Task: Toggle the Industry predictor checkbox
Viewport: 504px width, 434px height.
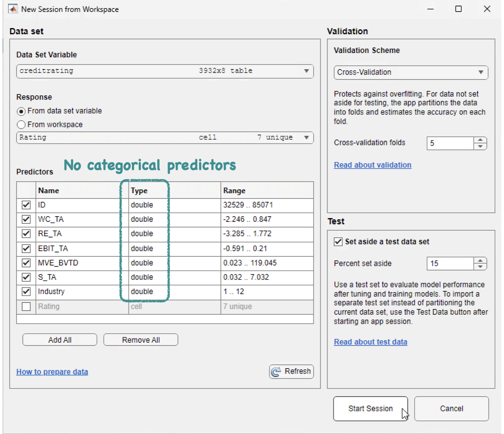Action: [26, 292]
